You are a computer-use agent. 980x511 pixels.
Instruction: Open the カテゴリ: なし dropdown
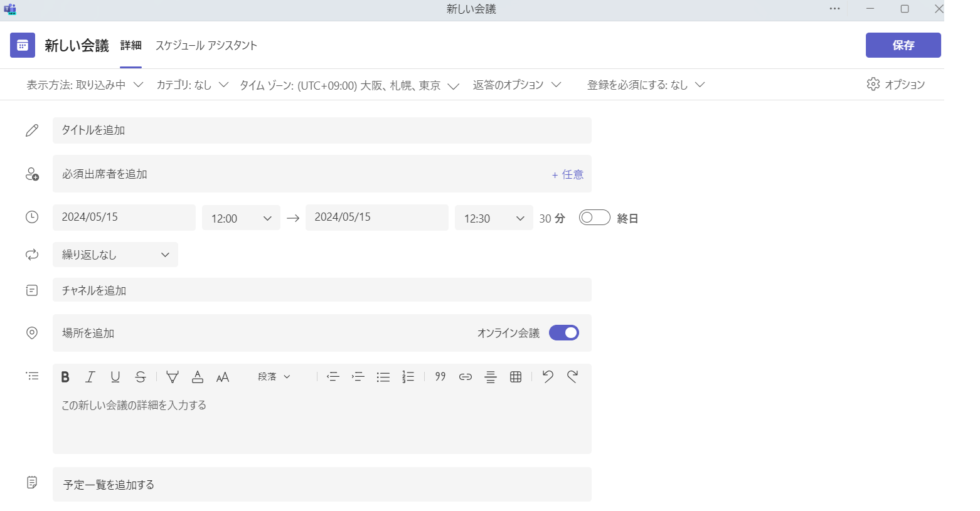point(192,85)
